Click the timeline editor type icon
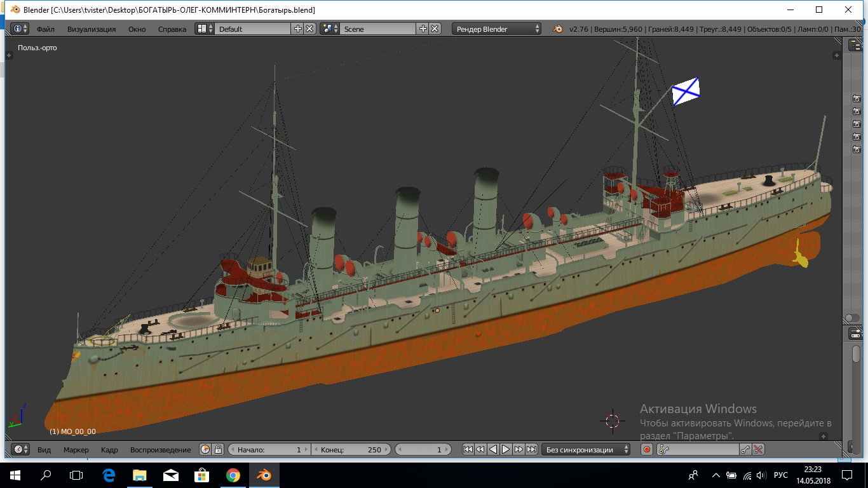This screenshot has height=488, width=868. (x=18, y=450)
